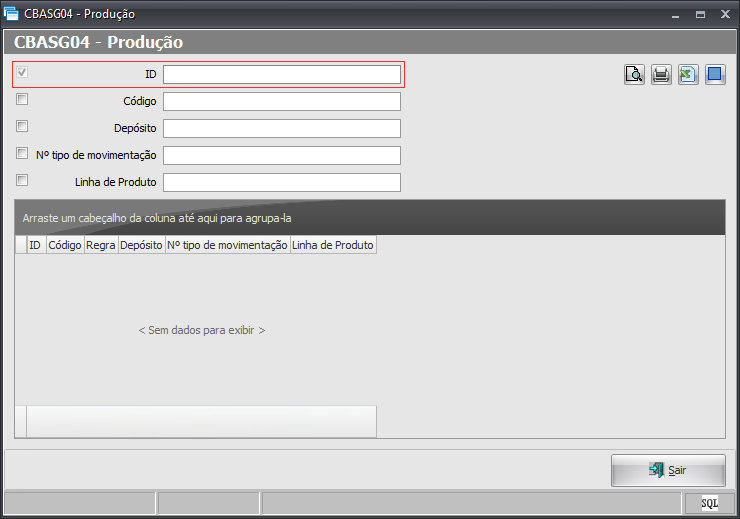Sort by the Regra column header
Viewport: 740px width, 519px height.
coord(101,245)
